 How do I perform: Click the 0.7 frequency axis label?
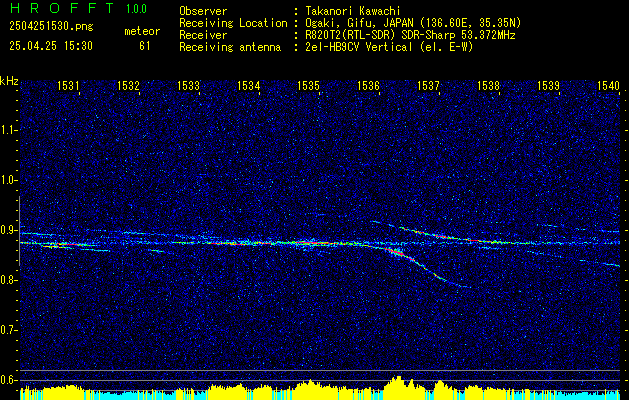tap(7, 330)
